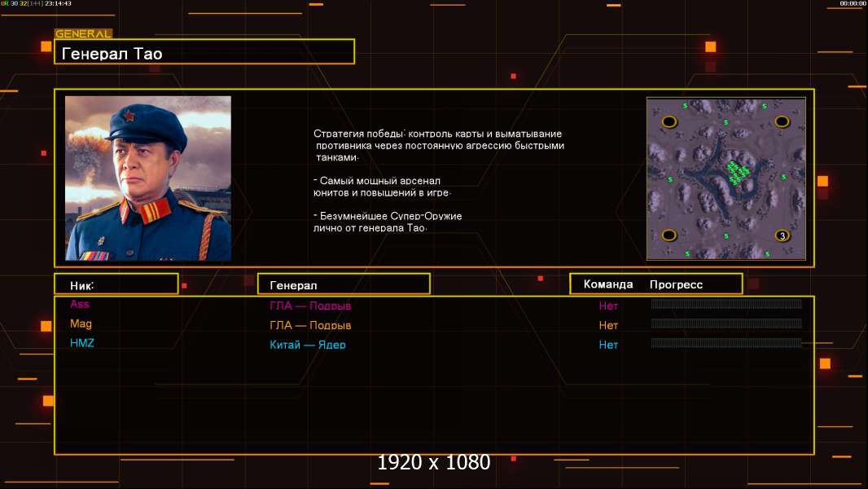The width and height of the screenshot is (868, 489).
Task: Click the progress bar for Ass
Action: (x=726, y=303)
